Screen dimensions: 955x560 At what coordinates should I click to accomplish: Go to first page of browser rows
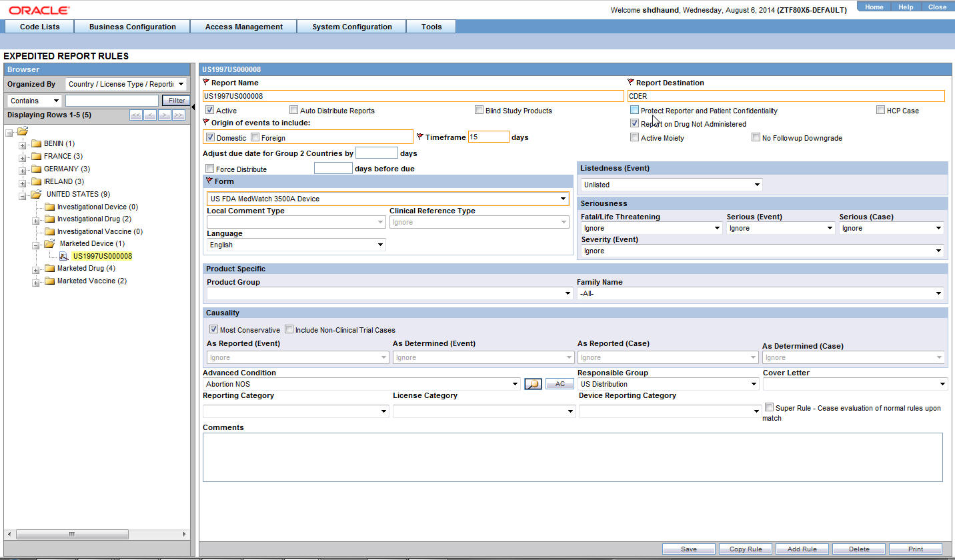(136, 115)
